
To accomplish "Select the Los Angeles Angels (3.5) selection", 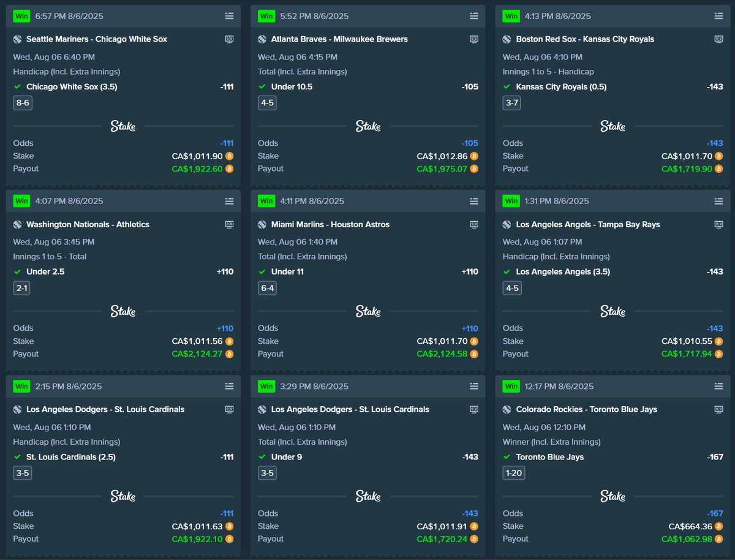I will pyautogui.click(x=563, y=272).
